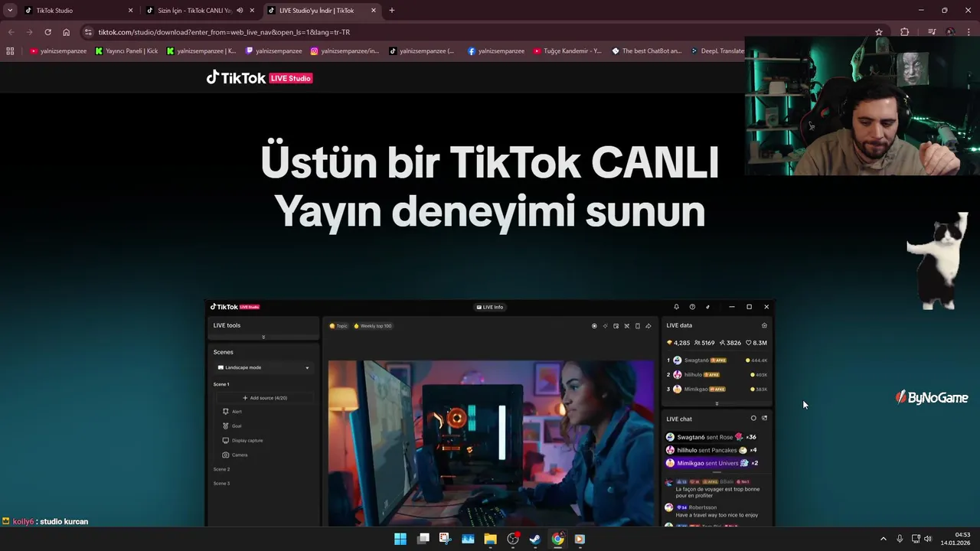The width and height of the screenshot is (980, 551).
Task: Open Task View on the taskbar
Action: [x=423, y=539]
